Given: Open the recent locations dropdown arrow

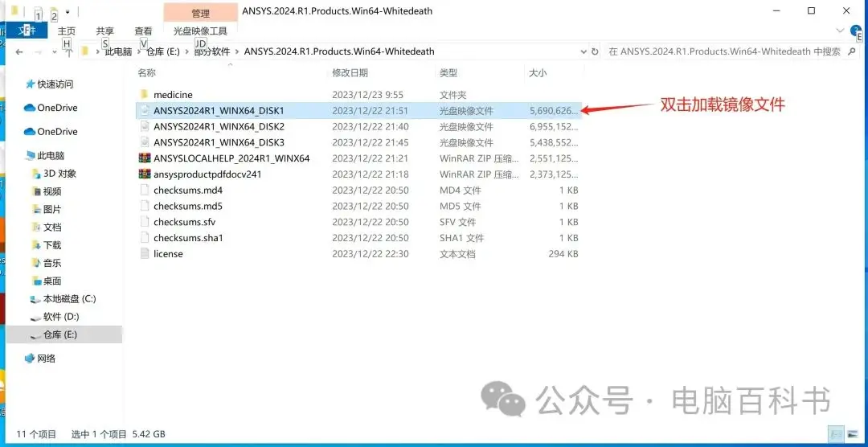Looking at the screenshot, I should click(55, 51).
